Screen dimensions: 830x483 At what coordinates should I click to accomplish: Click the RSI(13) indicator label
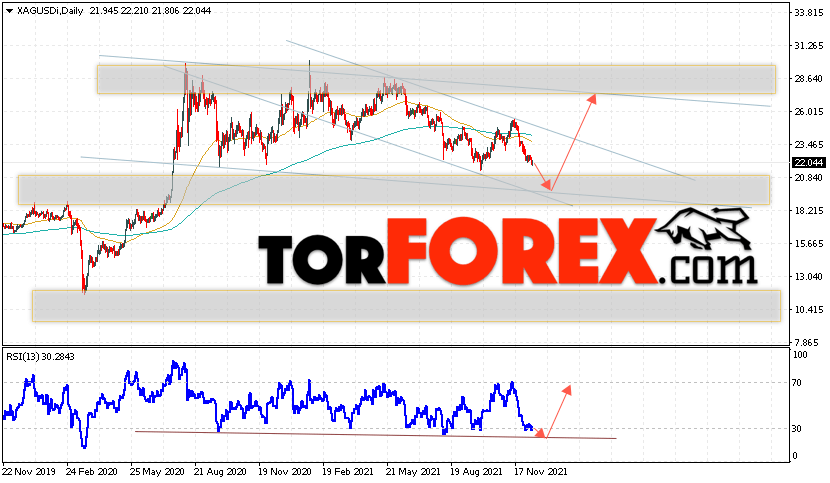[x=40, y=356]
